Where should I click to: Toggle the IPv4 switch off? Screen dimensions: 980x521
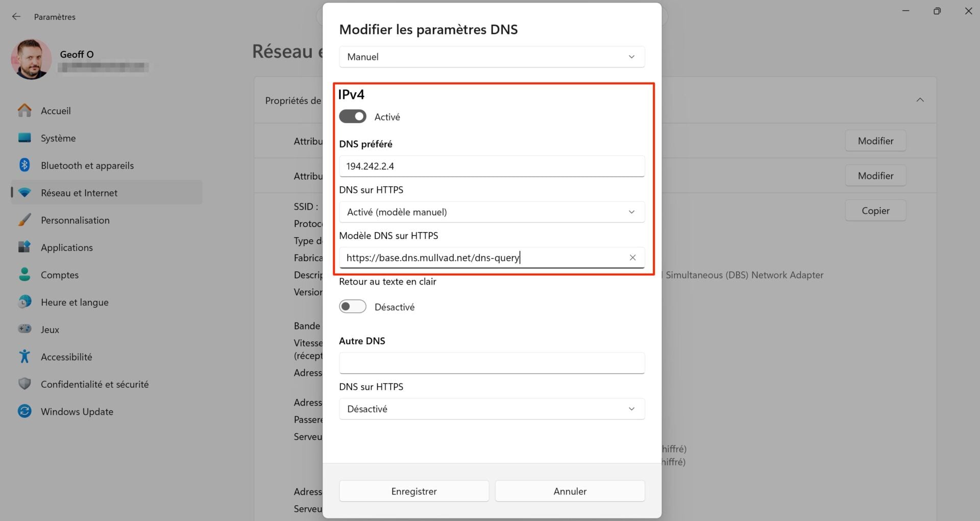click(353, 117)
